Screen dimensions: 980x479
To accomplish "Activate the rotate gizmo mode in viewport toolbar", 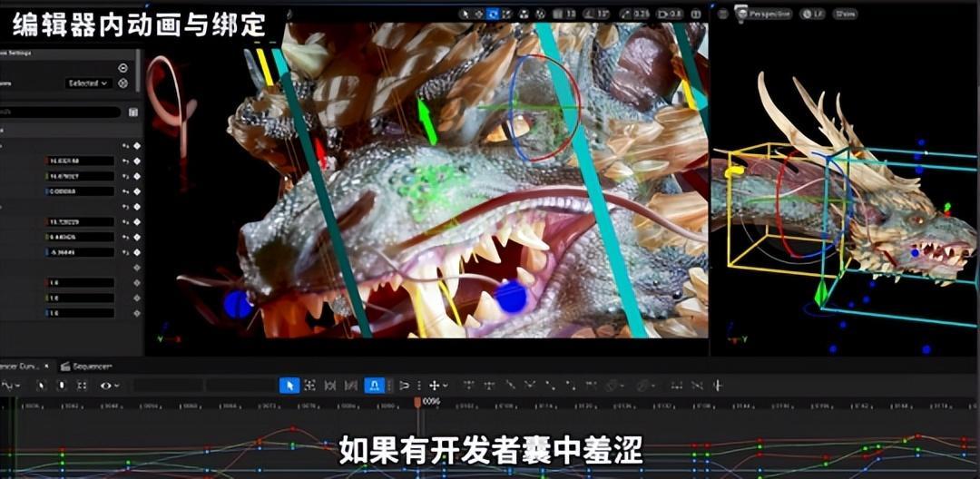I will [493, 14].
